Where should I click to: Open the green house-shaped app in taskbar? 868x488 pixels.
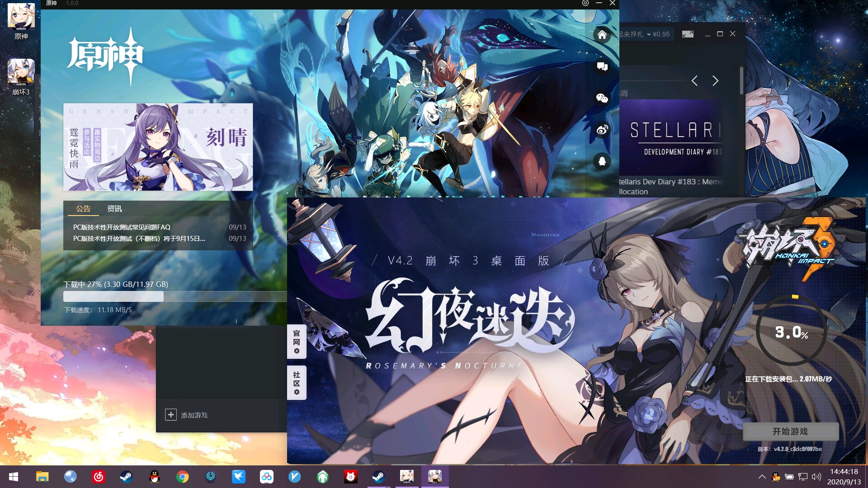coord(323,477)
